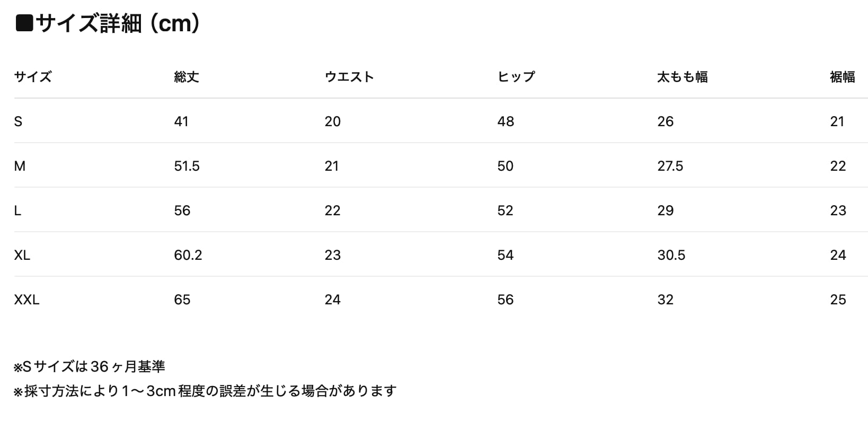Viewport: 868px width, 421px height.
Task: Click the ウエスト column header
Action: [x=349, y=77]
